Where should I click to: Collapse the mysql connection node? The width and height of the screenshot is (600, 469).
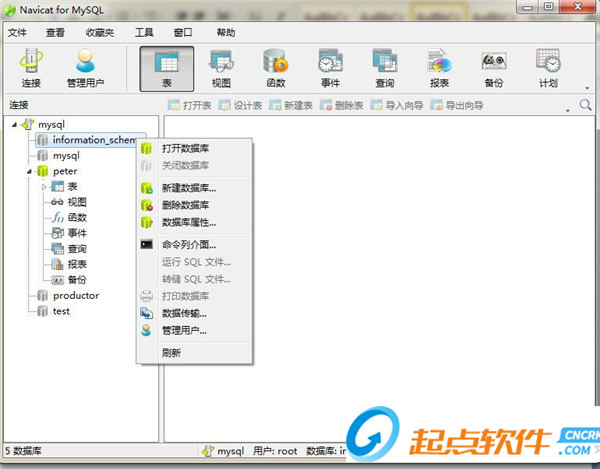point(15,124)
